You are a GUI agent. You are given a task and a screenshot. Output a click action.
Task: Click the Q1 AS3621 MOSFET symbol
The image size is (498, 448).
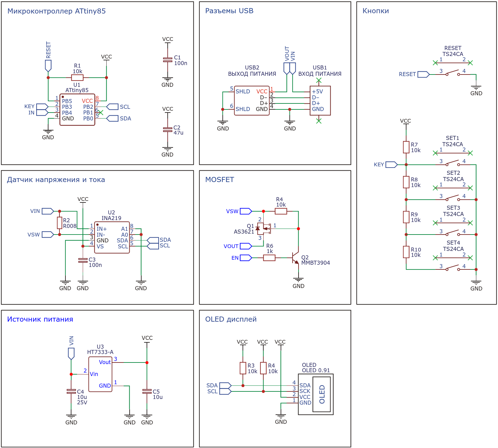263,229
